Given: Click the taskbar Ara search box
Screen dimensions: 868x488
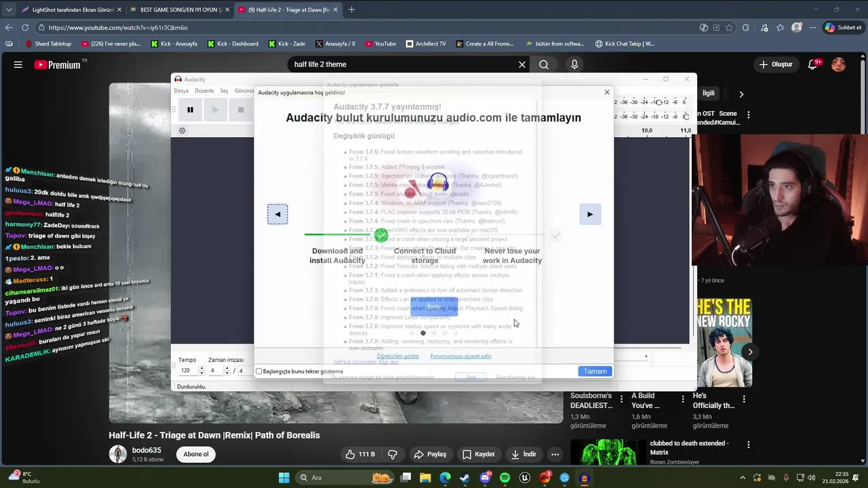Looking at the screenshot, I should [x=344, y=478].
